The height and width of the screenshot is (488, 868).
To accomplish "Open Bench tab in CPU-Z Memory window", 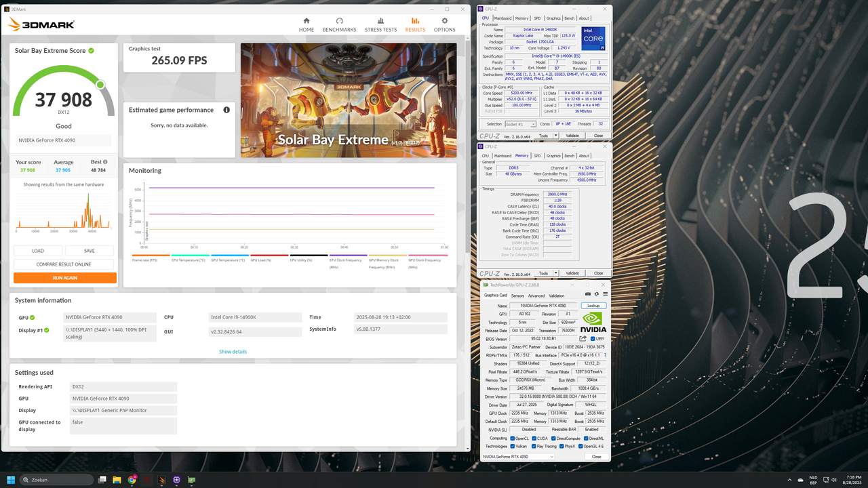I will click(x=570, y=156).
